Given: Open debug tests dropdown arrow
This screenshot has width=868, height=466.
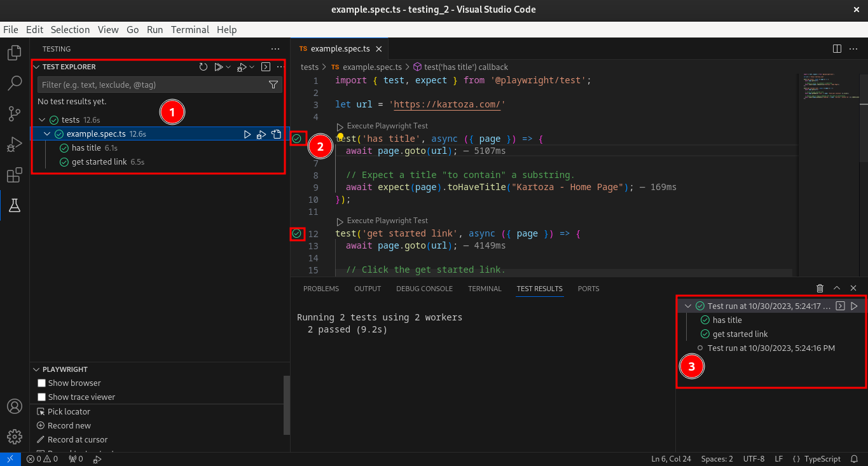Looking at the screenshot, I should coord(252,67).
